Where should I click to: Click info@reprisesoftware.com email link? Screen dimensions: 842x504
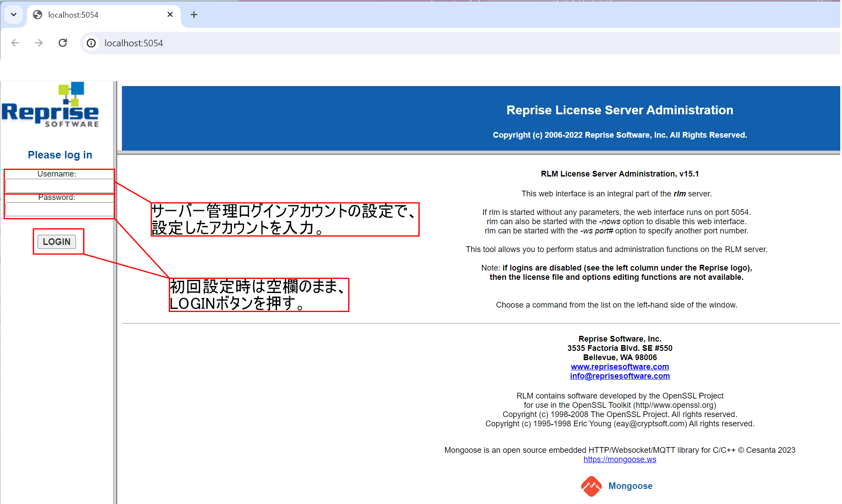pyautogui.click(x=620, y=376)
